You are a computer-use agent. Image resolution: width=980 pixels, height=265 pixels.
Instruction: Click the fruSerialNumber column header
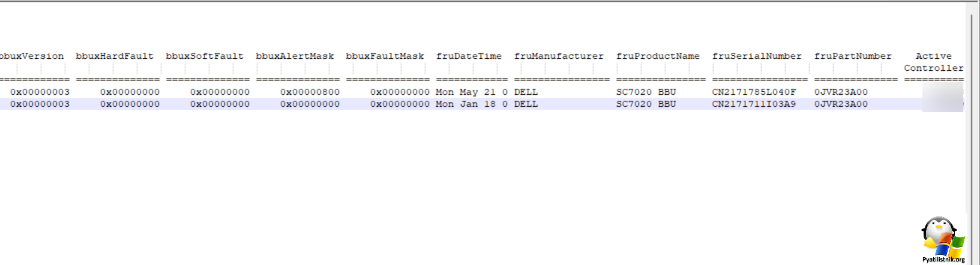757,56
